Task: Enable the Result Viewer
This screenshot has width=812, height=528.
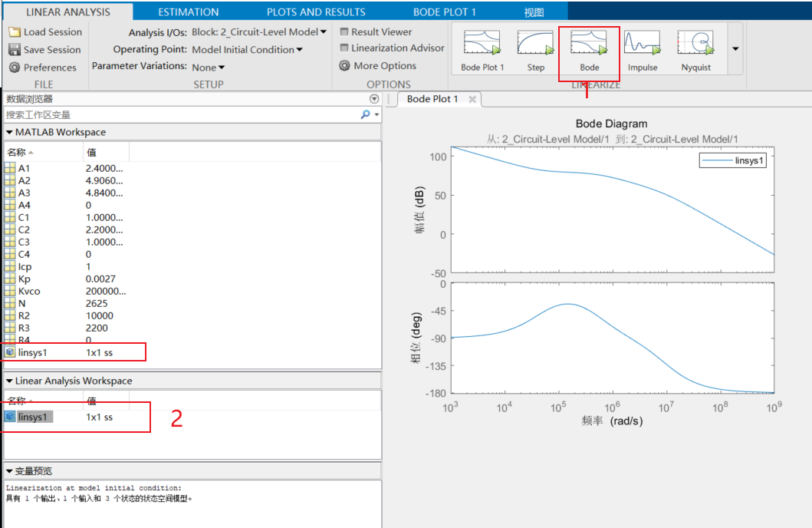Action: coord(376,31)
